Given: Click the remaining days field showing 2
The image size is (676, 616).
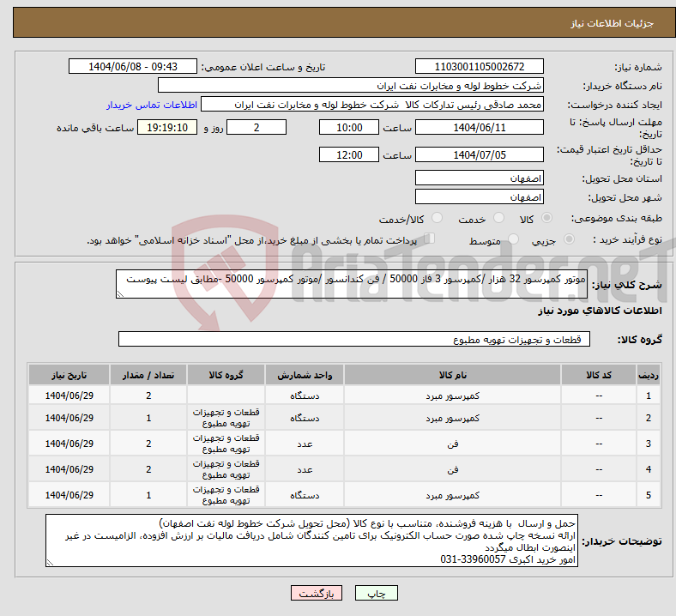Looking at the screenshot, I should (257, 127).
